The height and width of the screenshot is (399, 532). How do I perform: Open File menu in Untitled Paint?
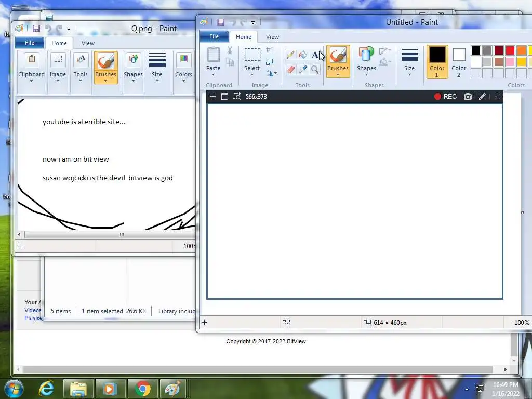point(214,37)
